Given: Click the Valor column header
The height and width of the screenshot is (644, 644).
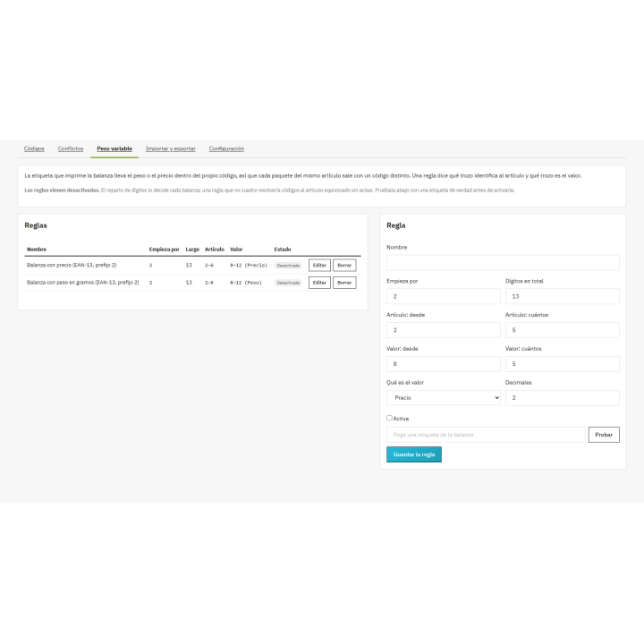Looking at the screenshot, I should tap(236, 250).
